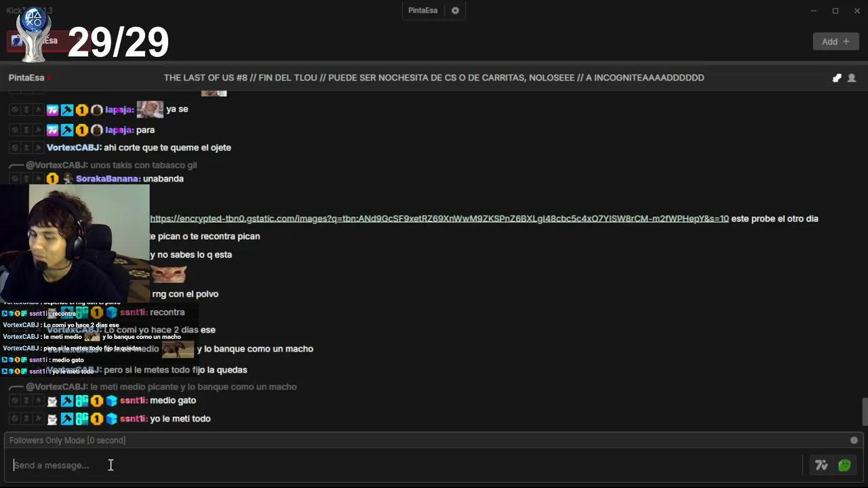Click ban icon on 'yo le meti todo'
868x488 pixels.
[14, 419]
